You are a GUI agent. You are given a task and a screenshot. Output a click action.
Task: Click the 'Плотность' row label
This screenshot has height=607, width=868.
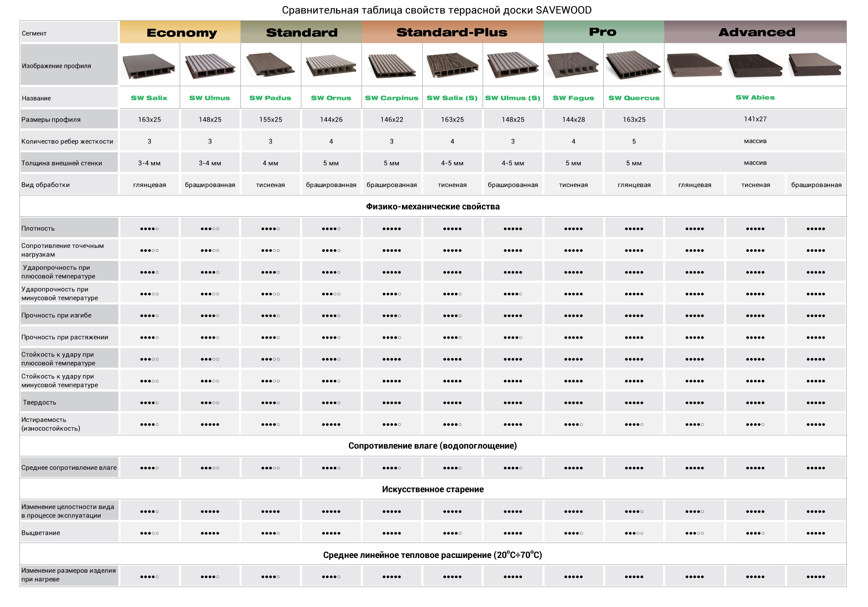38,228
